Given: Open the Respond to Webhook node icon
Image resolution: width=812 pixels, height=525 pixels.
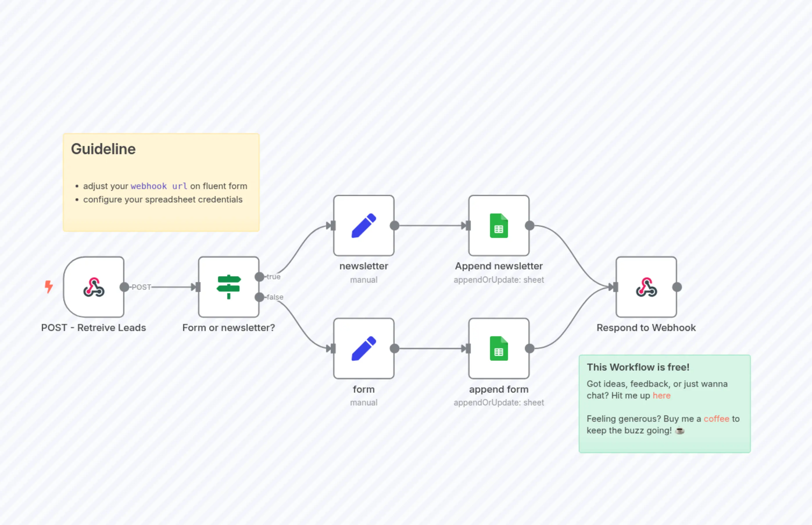Looking at the screenshot, I should (646, 287).
